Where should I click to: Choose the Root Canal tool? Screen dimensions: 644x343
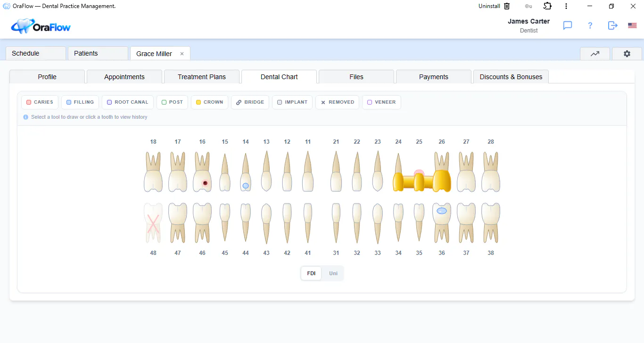click(x=128, y=102)
